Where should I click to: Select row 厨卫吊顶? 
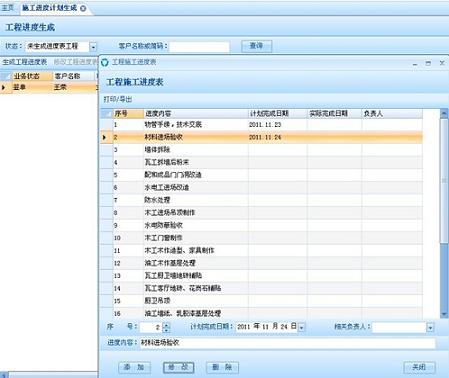tap(261, 301)
